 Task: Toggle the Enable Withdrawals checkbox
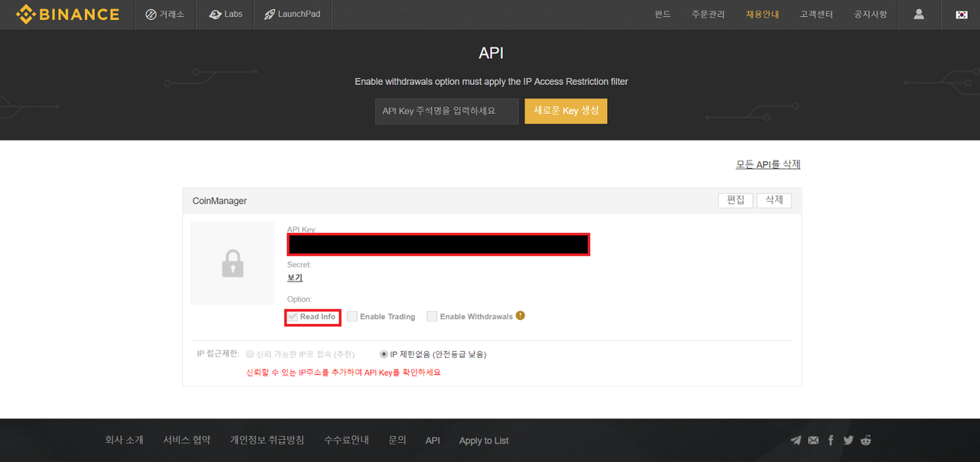point(432,316)
